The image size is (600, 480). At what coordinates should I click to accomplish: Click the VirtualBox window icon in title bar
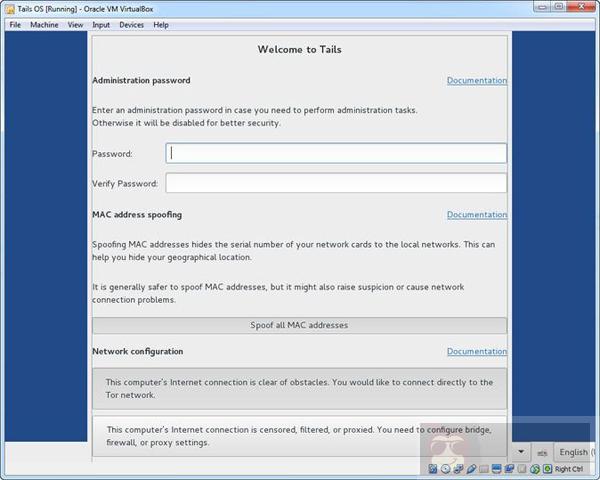pyautogui.click(x=9, y=9)
